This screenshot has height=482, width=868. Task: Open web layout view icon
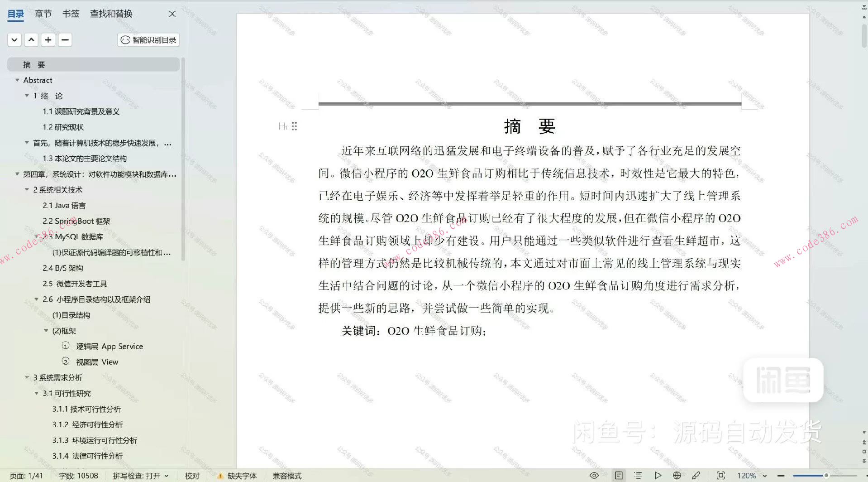coord(677,475)
